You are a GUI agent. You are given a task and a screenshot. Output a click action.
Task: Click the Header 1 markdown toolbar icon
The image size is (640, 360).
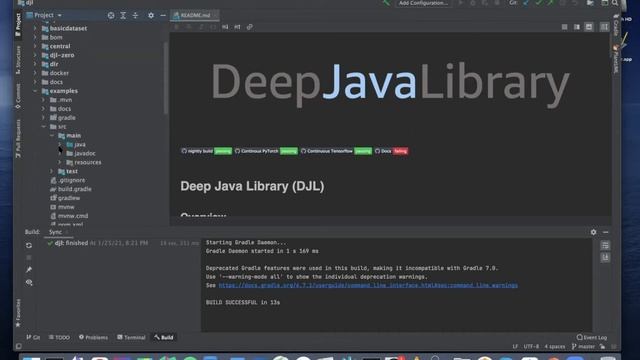[225, 27]
